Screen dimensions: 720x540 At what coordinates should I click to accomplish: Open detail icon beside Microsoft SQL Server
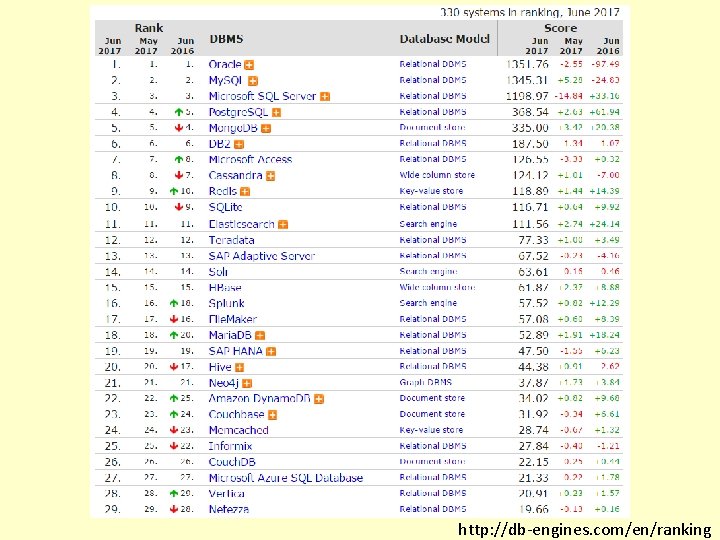325,96
